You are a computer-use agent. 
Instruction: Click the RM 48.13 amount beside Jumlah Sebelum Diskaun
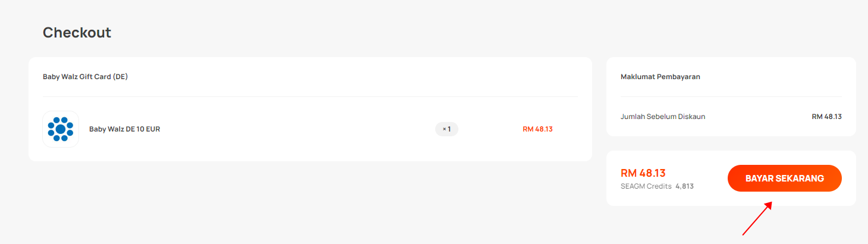(826, 117)
